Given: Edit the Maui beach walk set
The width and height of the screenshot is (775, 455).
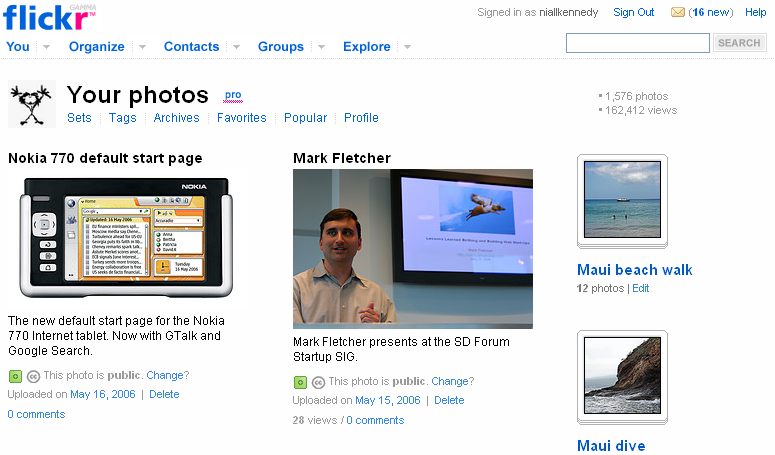Looking at the screenshot, I should [x=641, y=289].
